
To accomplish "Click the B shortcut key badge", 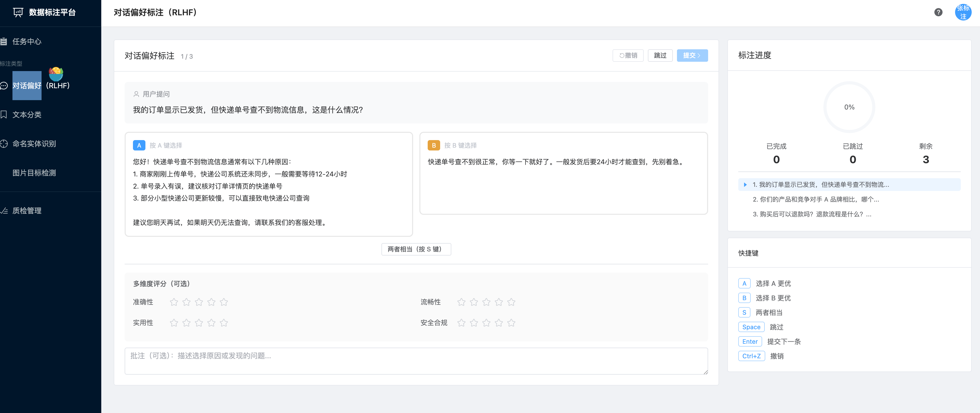I will (x=744, y=298).
